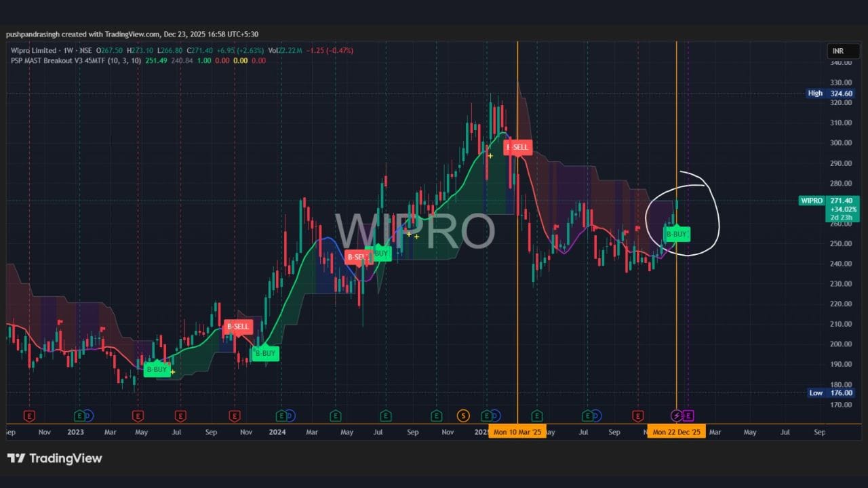Click the magenta E event badge at the far right

point(687,415)
